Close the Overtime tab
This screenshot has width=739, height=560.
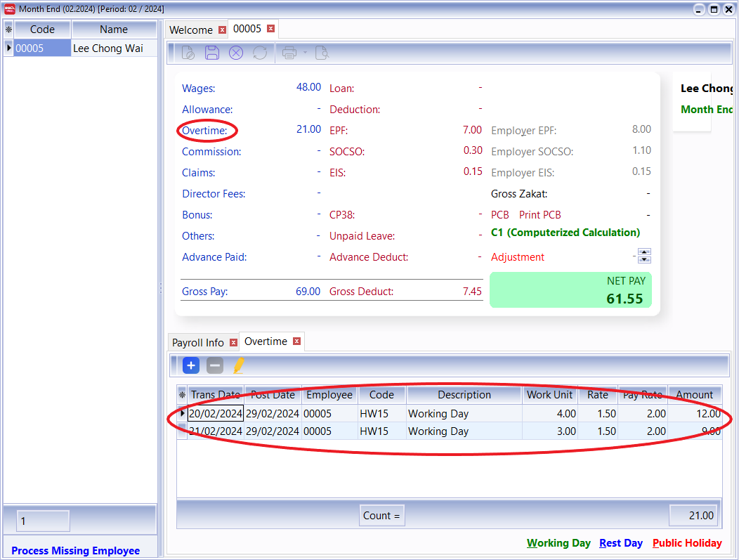click(296, 341)
